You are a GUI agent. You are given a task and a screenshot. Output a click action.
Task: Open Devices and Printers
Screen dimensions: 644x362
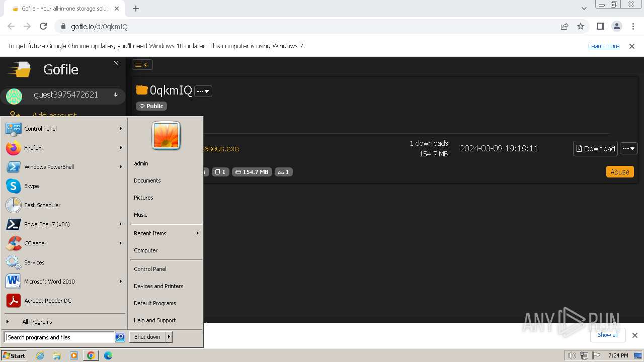point(166,286)
